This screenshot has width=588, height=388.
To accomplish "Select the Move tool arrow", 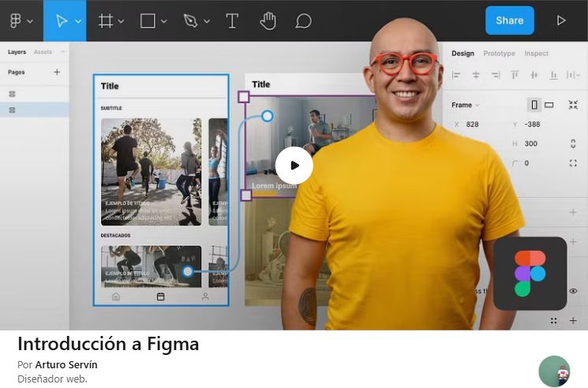I will [x=62, y=21].
